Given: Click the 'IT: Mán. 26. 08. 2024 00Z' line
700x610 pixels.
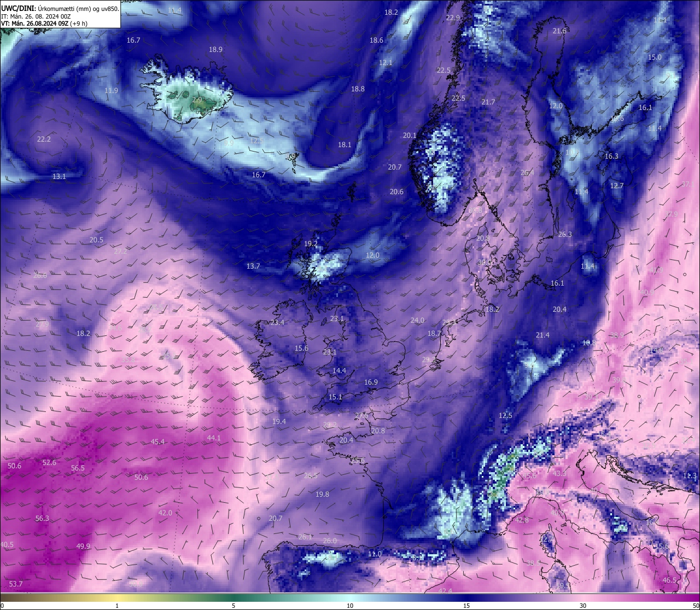Looking at the screenshot, I should pos(37,16).
